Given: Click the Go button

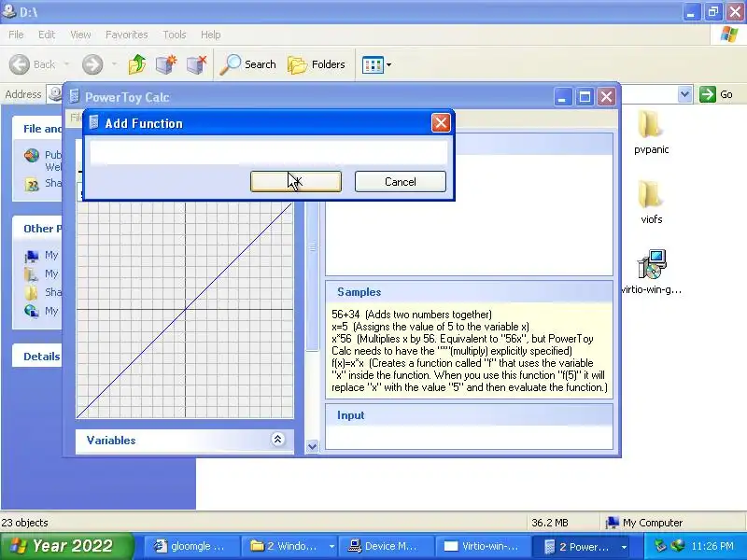Looking at the screenshot, I should coord(716,94).
